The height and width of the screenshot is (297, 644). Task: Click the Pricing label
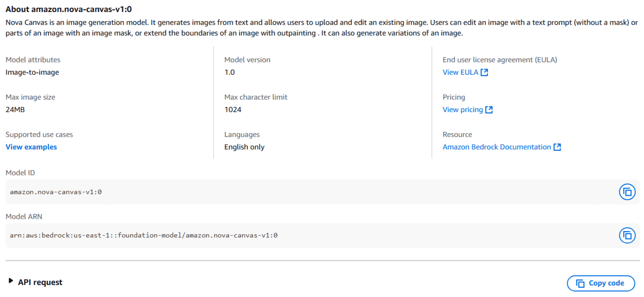point(454,97)
